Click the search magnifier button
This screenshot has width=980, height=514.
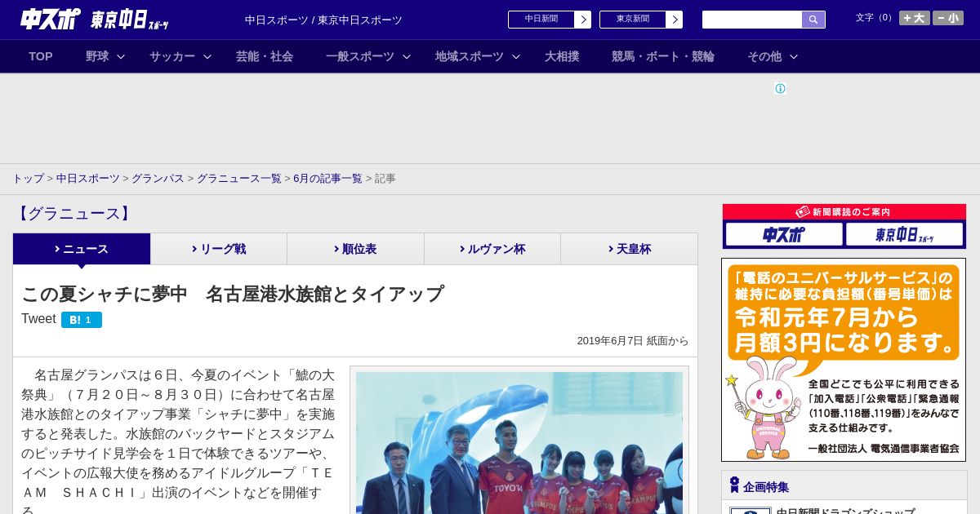click(x=813, y=20)
